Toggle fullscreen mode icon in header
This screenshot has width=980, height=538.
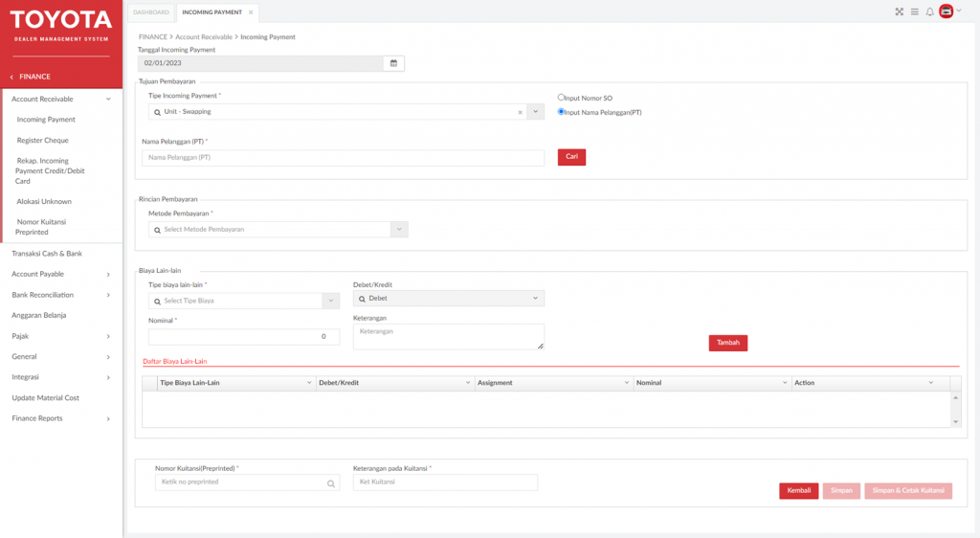point(899,11)
